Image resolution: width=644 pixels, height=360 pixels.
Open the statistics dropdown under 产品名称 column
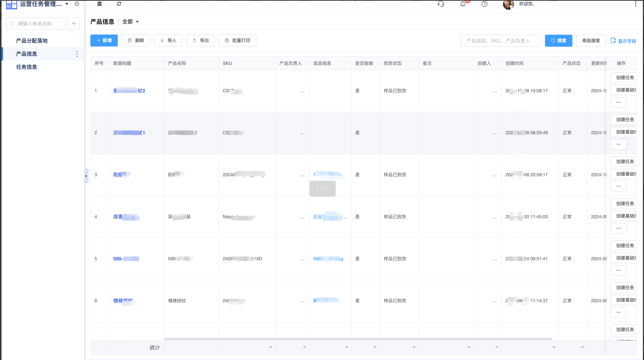point(270,347)
